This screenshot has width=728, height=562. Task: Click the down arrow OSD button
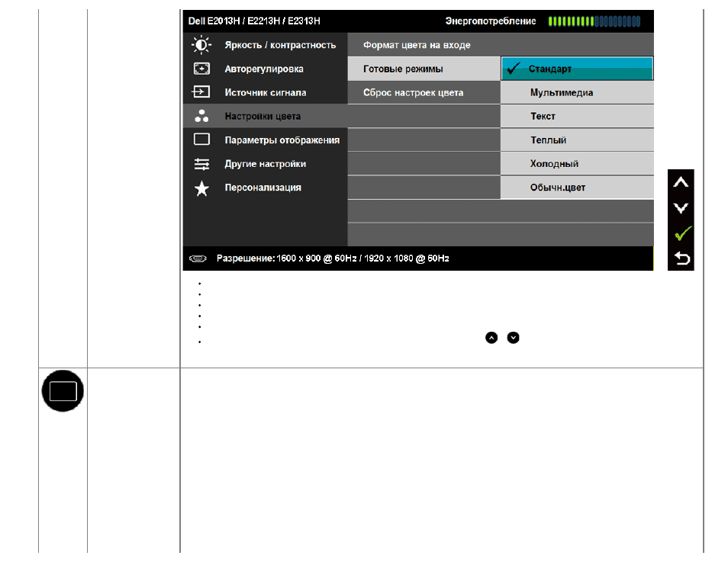(x=681, y=208)
